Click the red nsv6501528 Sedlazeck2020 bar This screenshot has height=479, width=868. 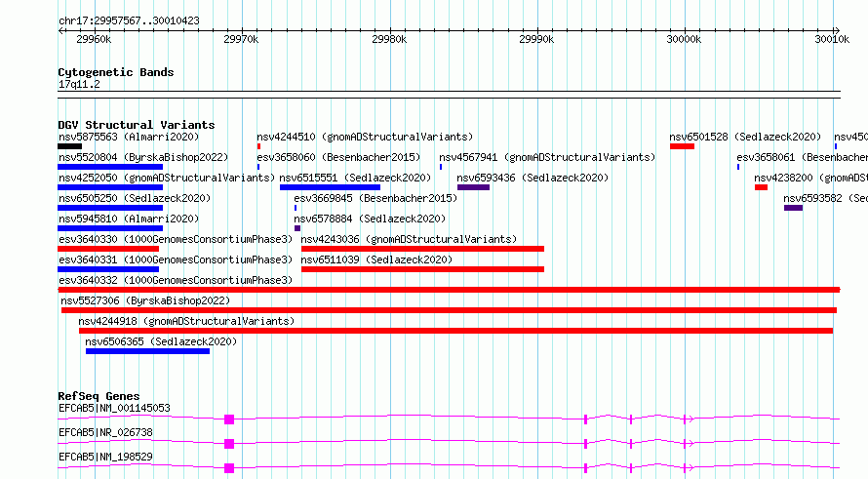682,146
